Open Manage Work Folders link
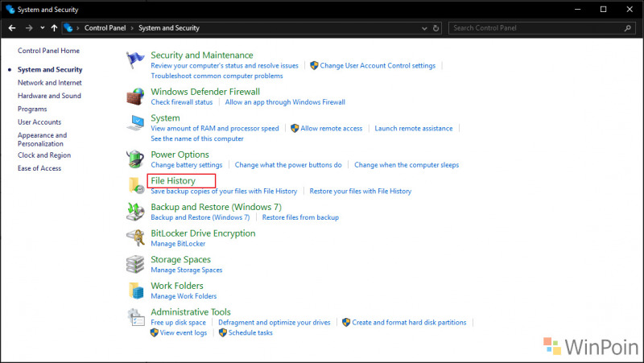644x363 pixels. pyautogui.click(x=184, y=296)
